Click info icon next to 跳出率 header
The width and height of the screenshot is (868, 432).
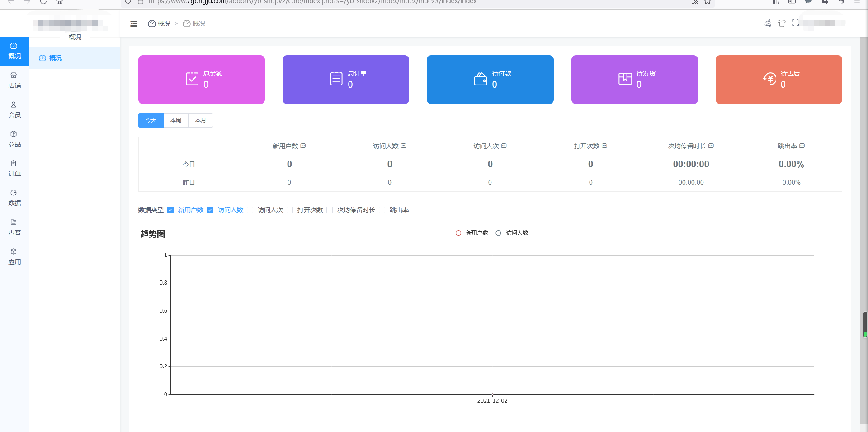pyautogui.click(x=802, y=146)
